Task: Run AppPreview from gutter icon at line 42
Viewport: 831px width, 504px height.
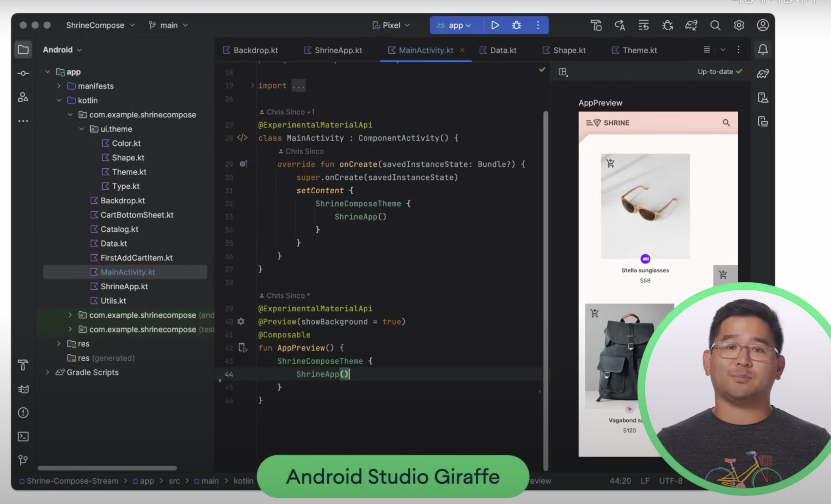Action: pyautogui.click(x=243, y=348)
